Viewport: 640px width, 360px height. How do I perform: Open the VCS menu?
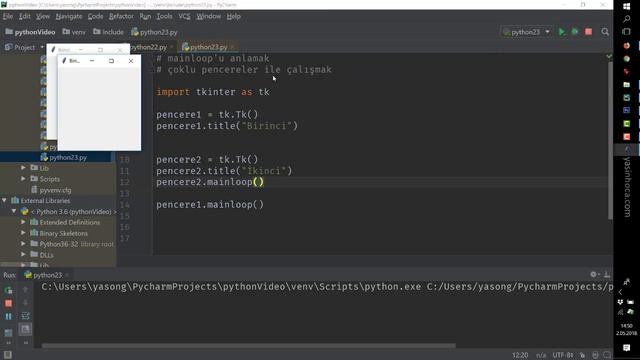point(184,16)
